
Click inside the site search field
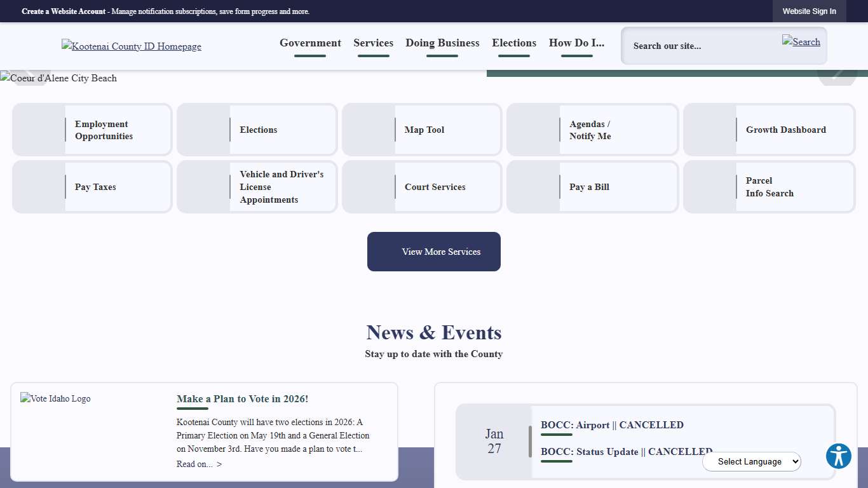tap(699, 46)
